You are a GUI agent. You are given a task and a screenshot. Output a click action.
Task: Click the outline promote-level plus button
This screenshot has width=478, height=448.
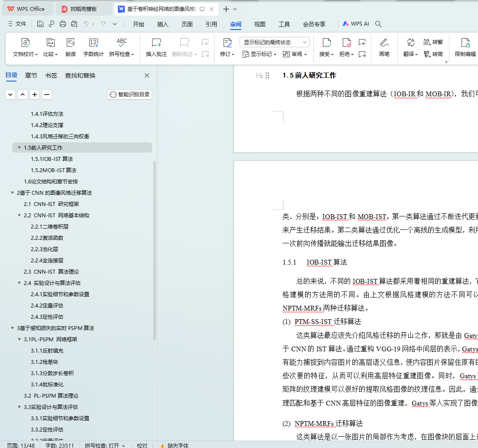click(35, 95)
